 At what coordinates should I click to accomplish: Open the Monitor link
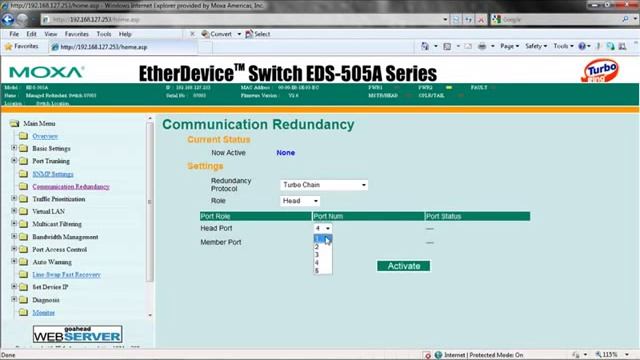click(43, 313)
